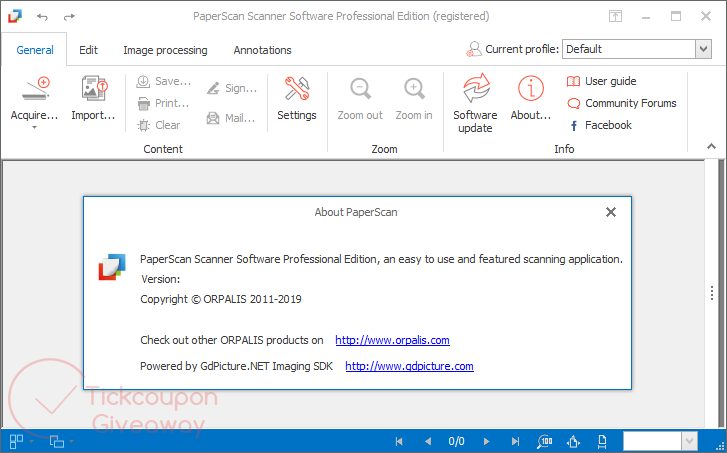Click the Acquire scanner icon
Image resolution: width=727 pixels, height=453 pixels.
35,89
